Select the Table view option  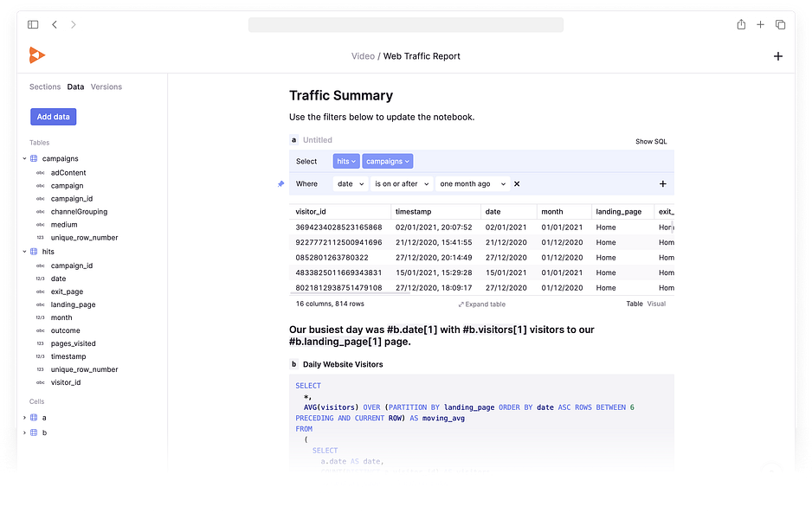tap(635, 304)
